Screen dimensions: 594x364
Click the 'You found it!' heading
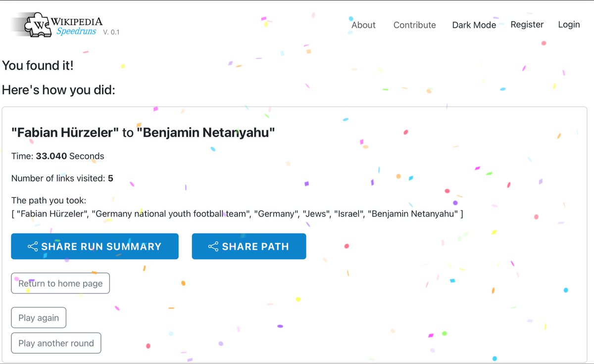[38, 65]
